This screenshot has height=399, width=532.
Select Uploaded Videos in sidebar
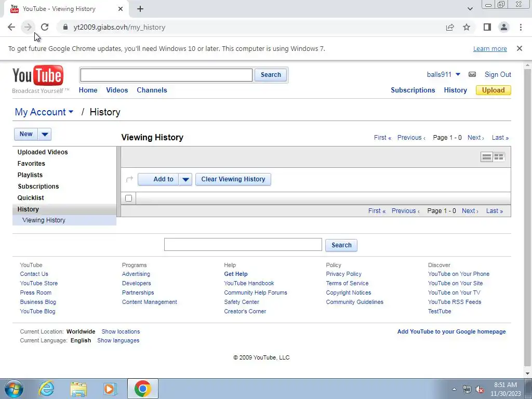tap(43, 152)
